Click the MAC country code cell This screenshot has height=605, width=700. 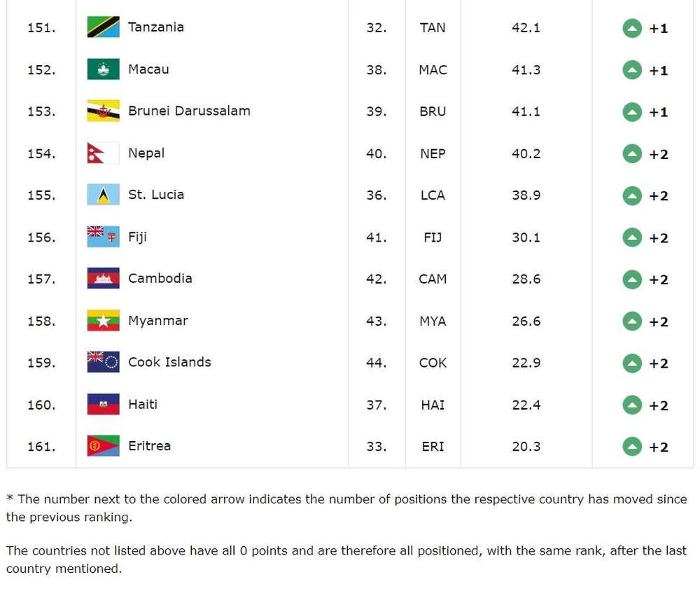[x=433, y=70]
